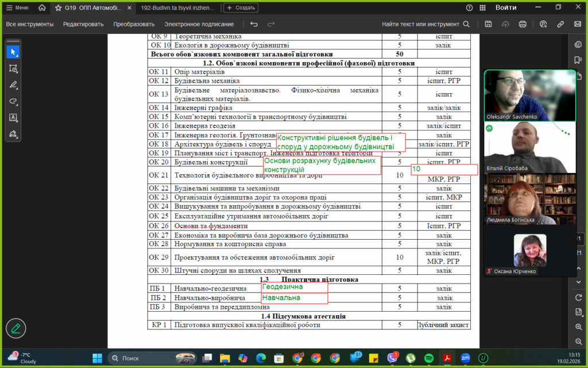Pick the freehand draw lasso tool

(13, 101)
